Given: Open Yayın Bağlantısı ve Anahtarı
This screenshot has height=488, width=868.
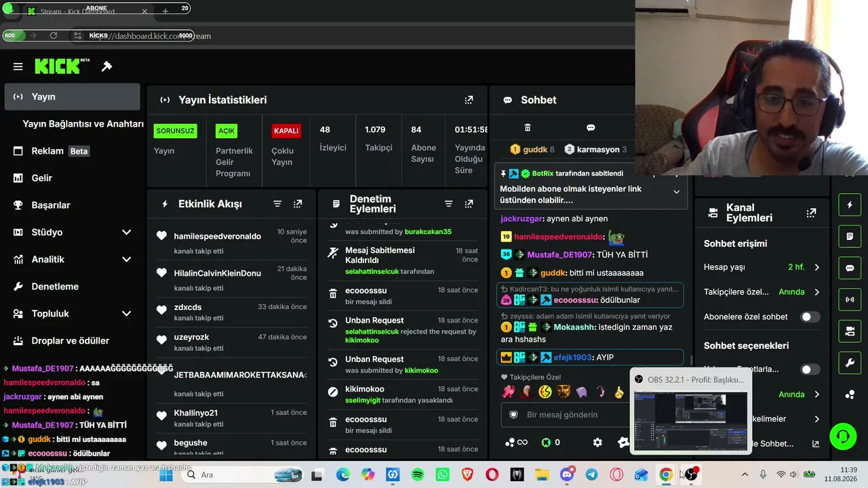Looking at the screenshot, I should [x=82, y=124].
